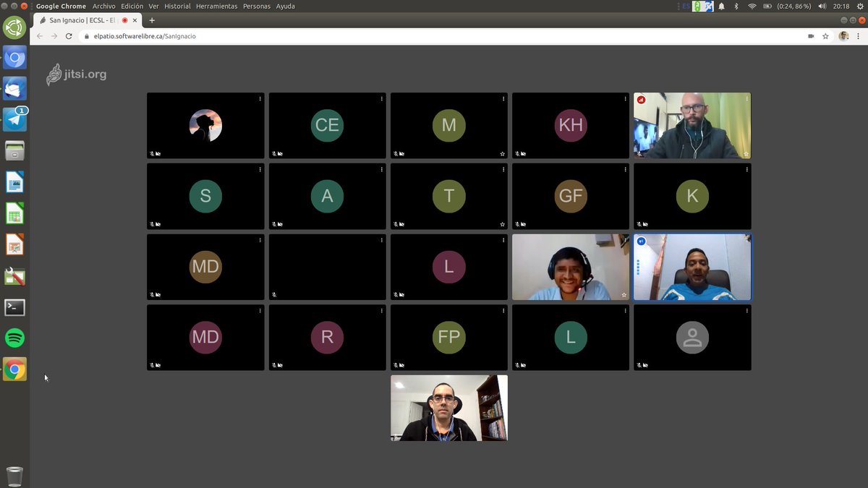Click the star on the headphones man's video
This screenshot has width=868, height=488.
click(x=624, y=295)
